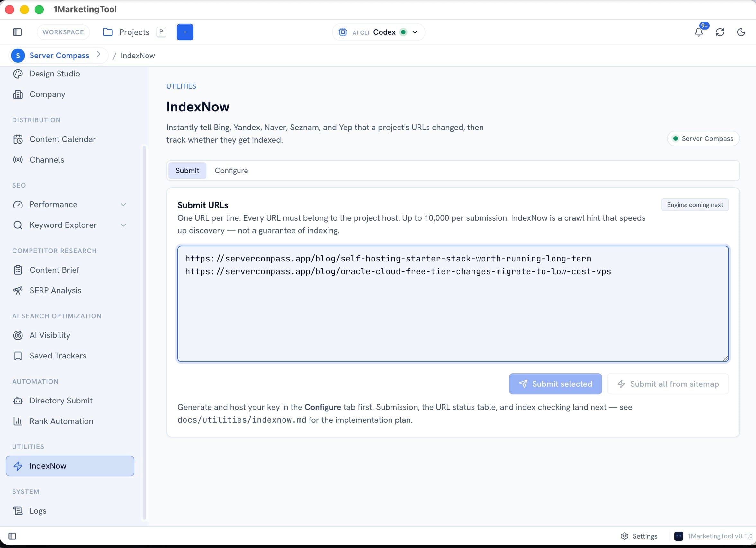This screenshot has width=756, height=548.
Task: Click the Submit URLs heading
Action: 203,205
